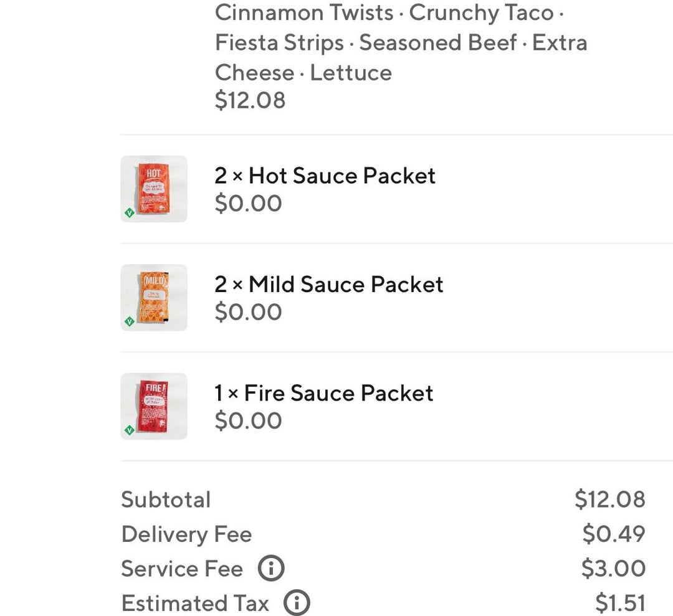Select the "2 × Mild Sauce Packet" item name
673x616 pixels.
pos(328,285)
